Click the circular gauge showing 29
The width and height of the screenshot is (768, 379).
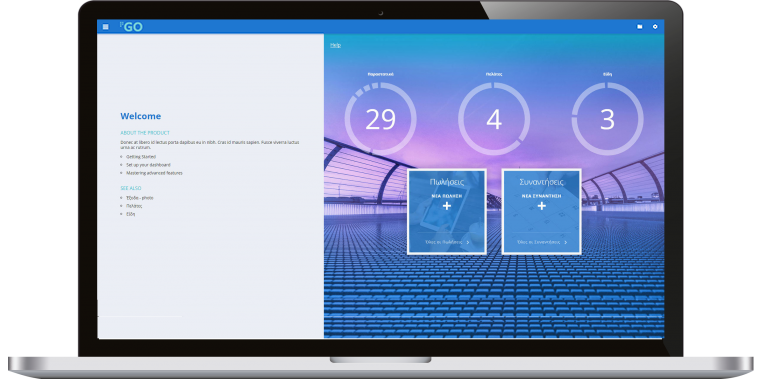(x=381, y=119)
